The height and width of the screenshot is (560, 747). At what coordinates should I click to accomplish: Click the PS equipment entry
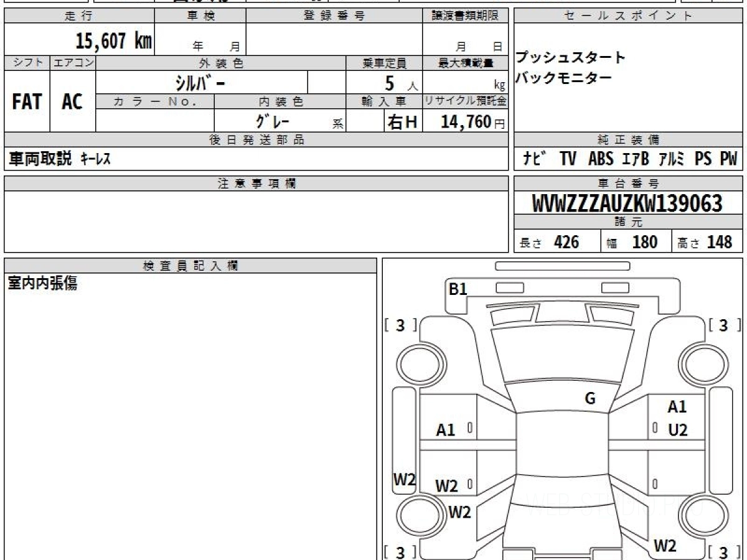(703, 159)
